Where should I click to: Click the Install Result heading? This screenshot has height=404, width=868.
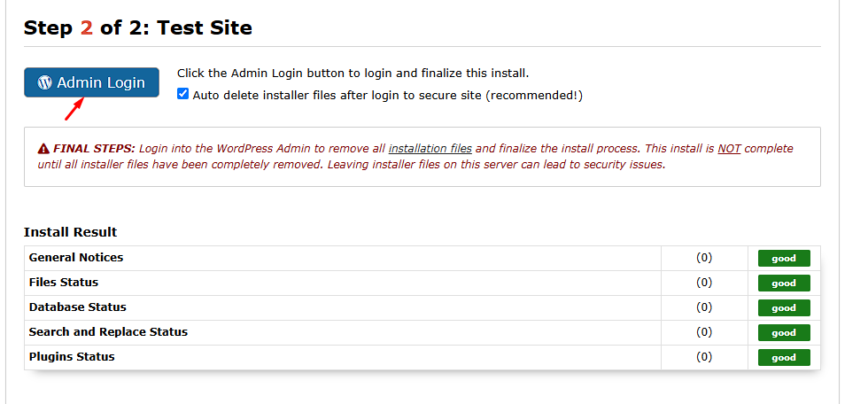(x=71, y=232)
